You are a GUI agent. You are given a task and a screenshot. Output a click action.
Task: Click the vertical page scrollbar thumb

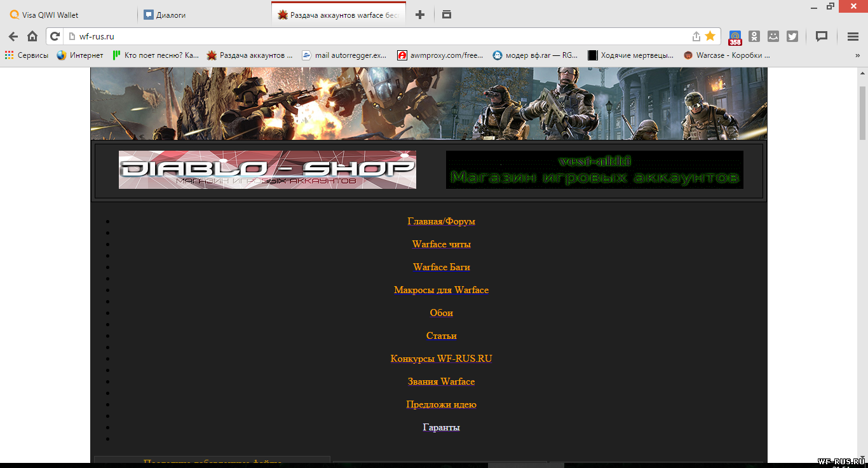point(862,112)
